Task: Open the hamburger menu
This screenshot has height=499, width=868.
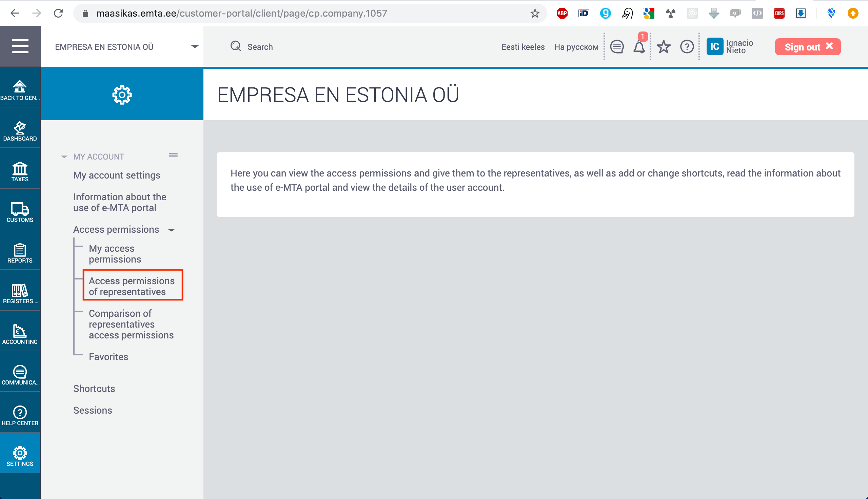Action: tap(20, 46)
